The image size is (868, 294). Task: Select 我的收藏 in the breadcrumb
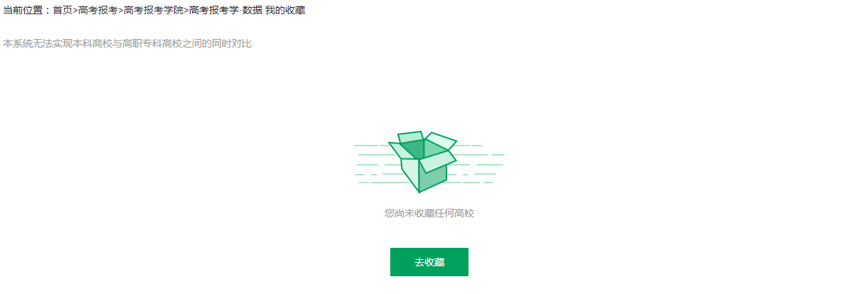(x=285, y=11)
